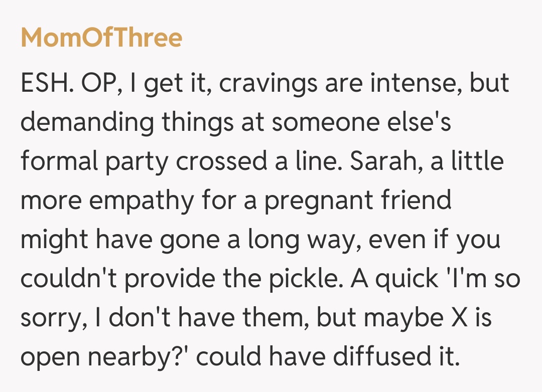
Task: Open the MomOfThree user profile
Action: (101, 38)
